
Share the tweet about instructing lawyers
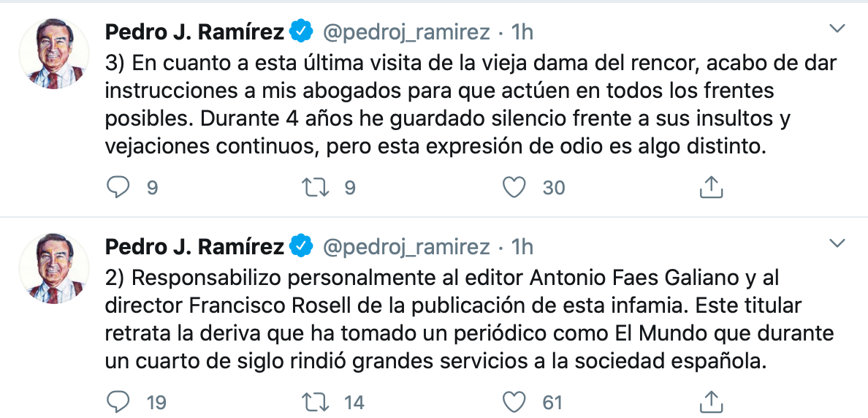[711, 188]
